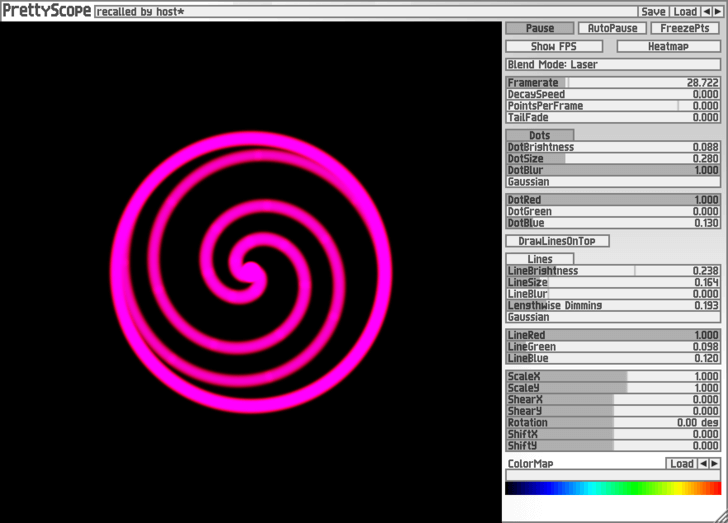Turn on Show FPS

click(554, 46)
